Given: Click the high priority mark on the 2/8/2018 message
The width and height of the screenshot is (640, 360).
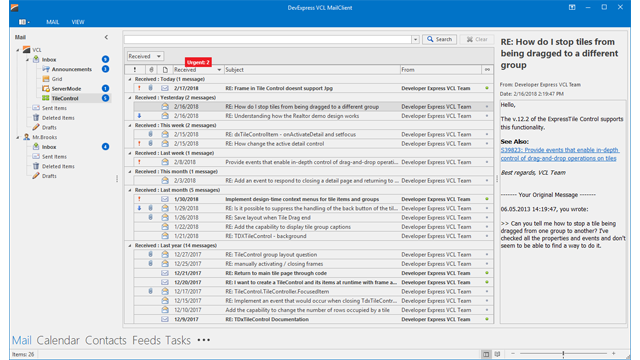Looking at the screenshot, I should [x=139, y=162].
